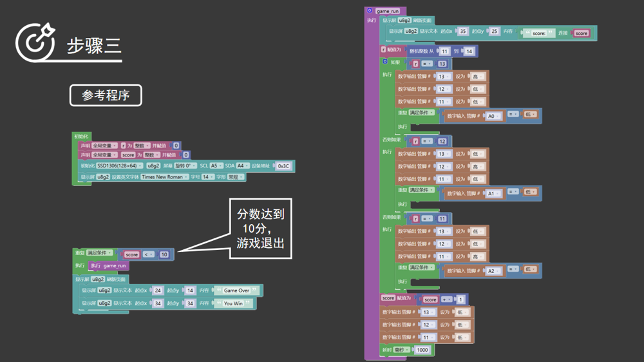Open the 高 level dropdown for pin 12
This screenshot has width=644, height=362.
pyautogui.click(x=477, y=166)
